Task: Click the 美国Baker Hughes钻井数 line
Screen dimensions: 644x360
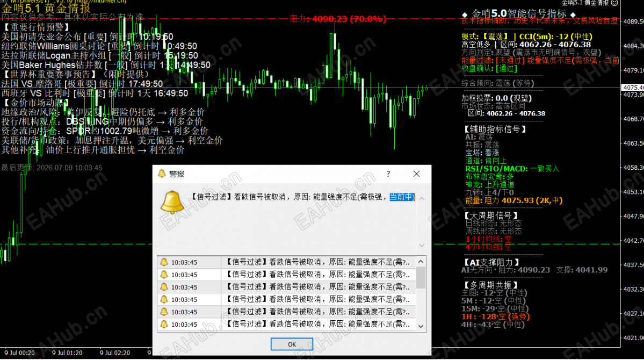Action: click(x=106, y=65)
